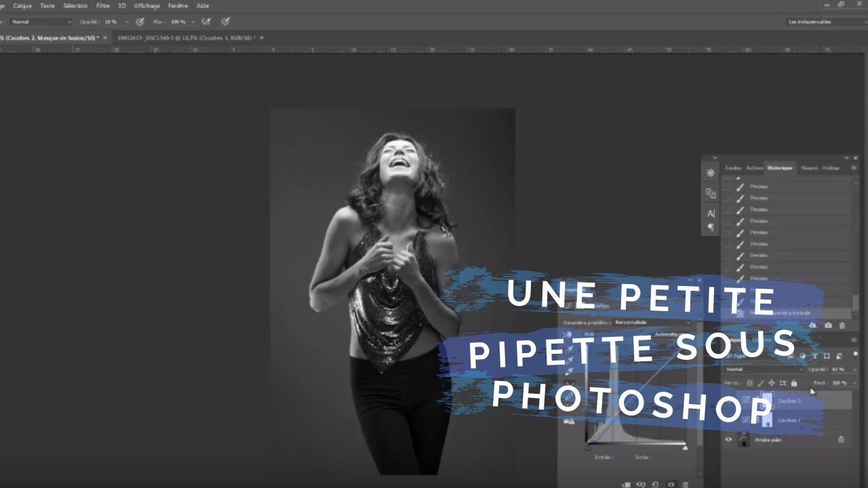Viewport: 868px width, 488px height.
Task: Switch to the Actions panel tab
Action: [755, 168]
